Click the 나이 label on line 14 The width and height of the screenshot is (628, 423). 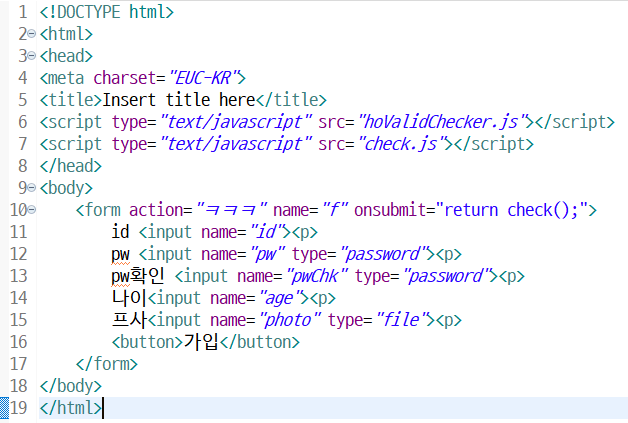pyautogui.click(x=128, y=298)
